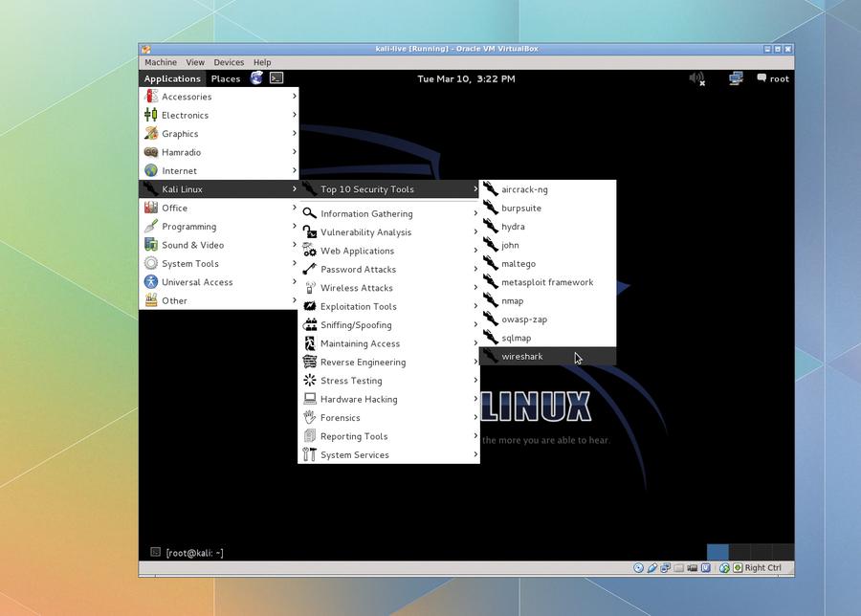Switch to the second workspace in switcher
The height and width of the screenshot is (616, 861).
(740, 552)
